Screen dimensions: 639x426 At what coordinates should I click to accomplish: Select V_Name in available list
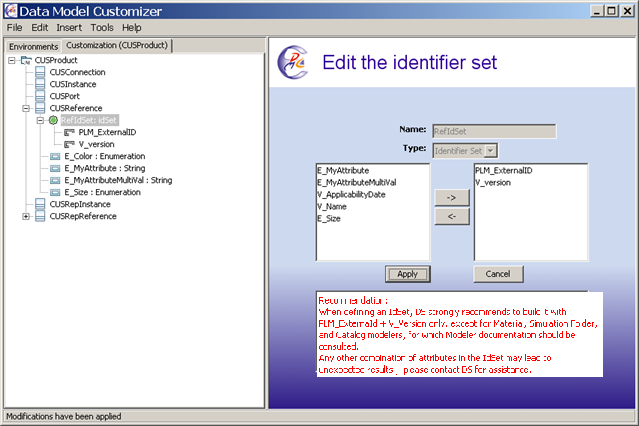pos(332,206)
